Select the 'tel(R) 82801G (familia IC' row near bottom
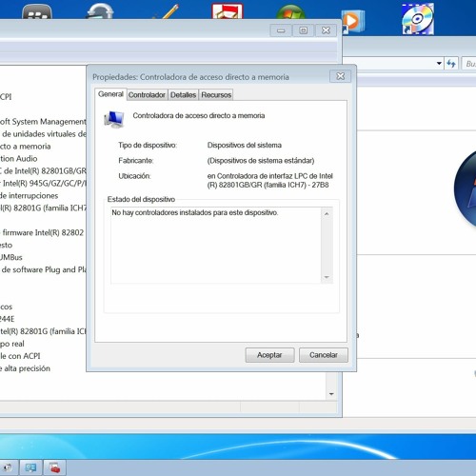Image resolution: width=476 pixels, height=476 pixels. pyautogui.click(x=43, y=331)
